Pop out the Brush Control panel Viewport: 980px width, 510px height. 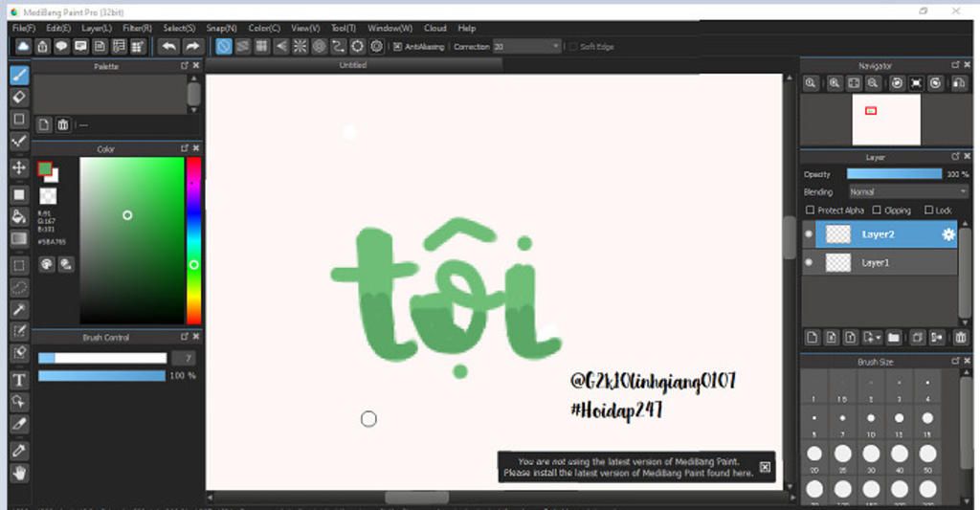185,336
